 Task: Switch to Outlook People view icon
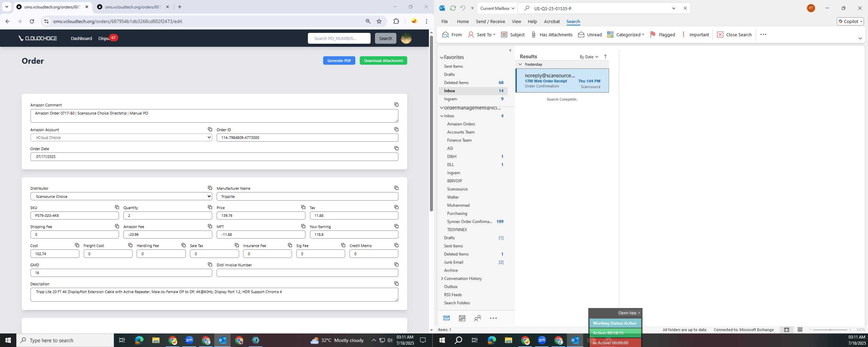(x=477, y=318)
